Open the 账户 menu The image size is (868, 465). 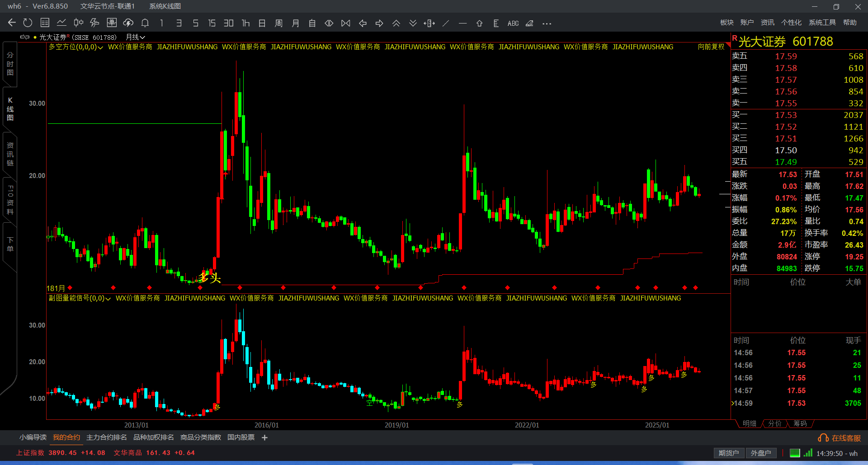[747, 22]
